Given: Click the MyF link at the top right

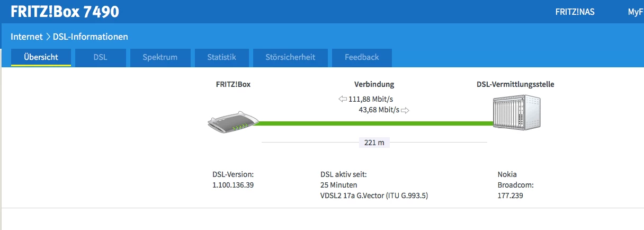Looking at the screenshot, I should pyautogui.click(x=635, y=12).
